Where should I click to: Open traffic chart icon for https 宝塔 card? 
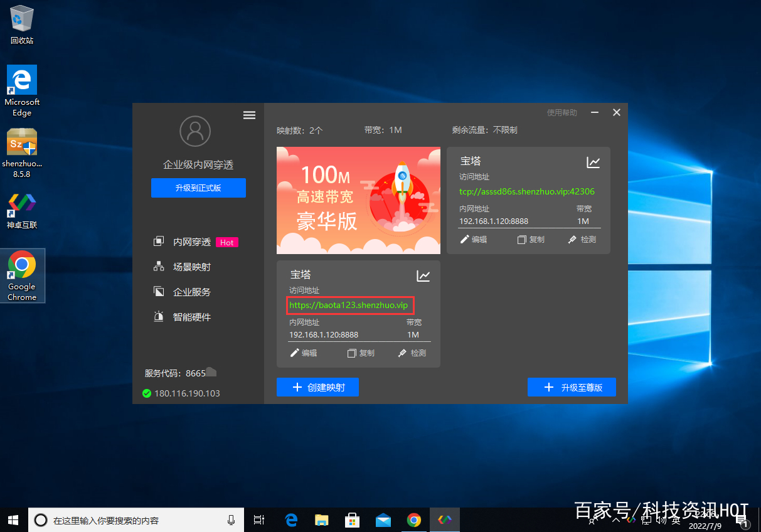[423, 276]
